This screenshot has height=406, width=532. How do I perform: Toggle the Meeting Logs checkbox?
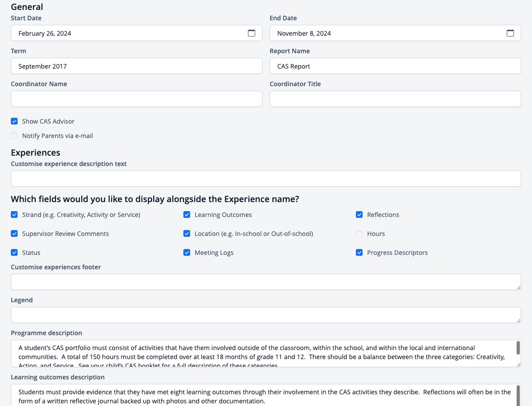click(x=187, y=253)
